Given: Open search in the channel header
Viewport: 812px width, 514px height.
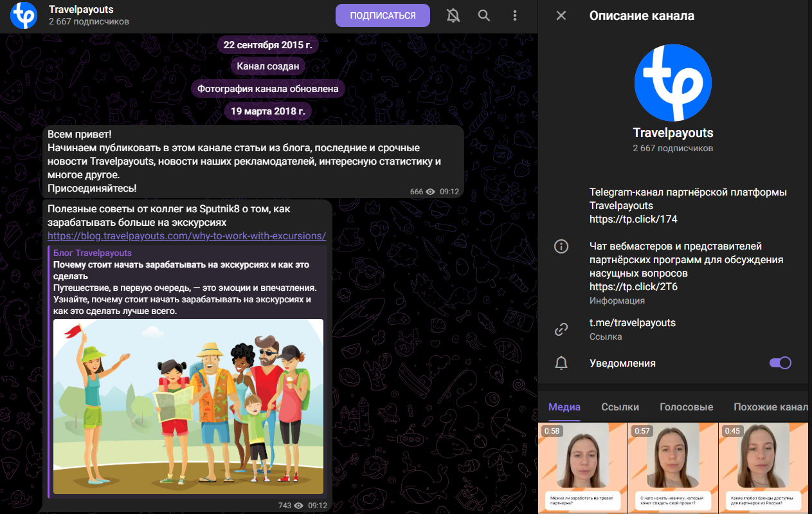Looking at the screenshot, I should (483, 15).
